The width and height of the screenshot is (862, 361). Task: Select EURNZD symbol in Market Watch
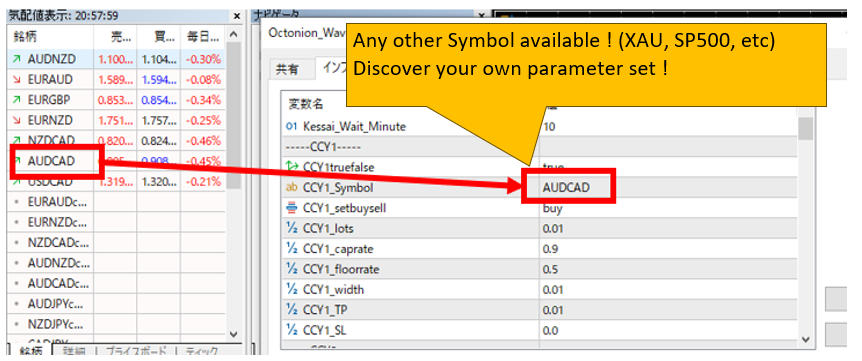(x=50, y=120)
